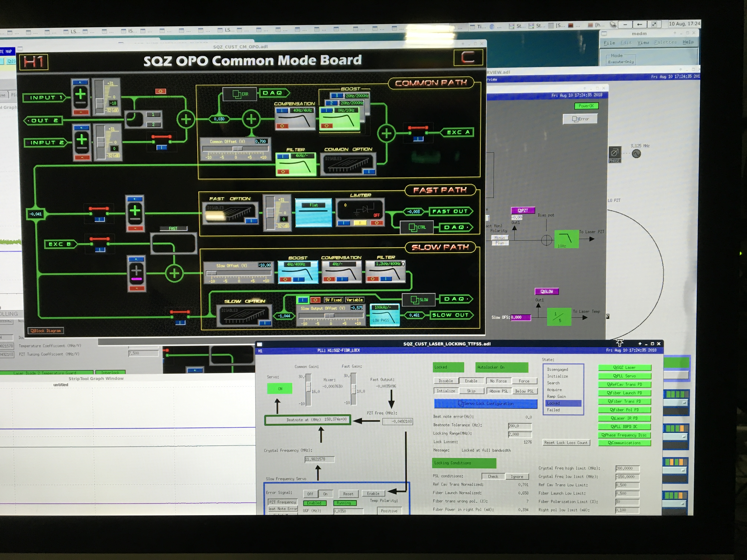
Task: Click the Common Offset (V) slider
Action: coord(235,149)
